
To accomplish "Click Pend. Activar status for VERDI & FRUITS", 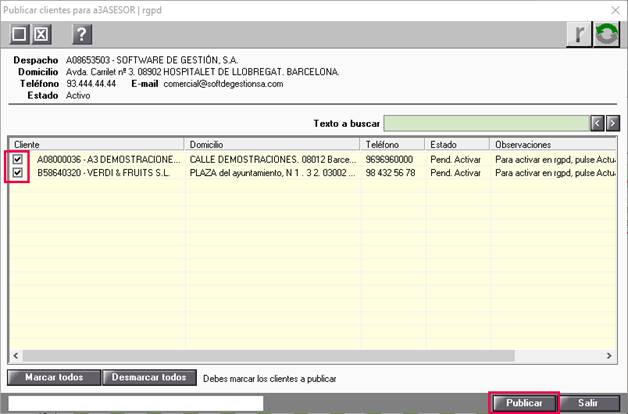I will tap(455, 173).
